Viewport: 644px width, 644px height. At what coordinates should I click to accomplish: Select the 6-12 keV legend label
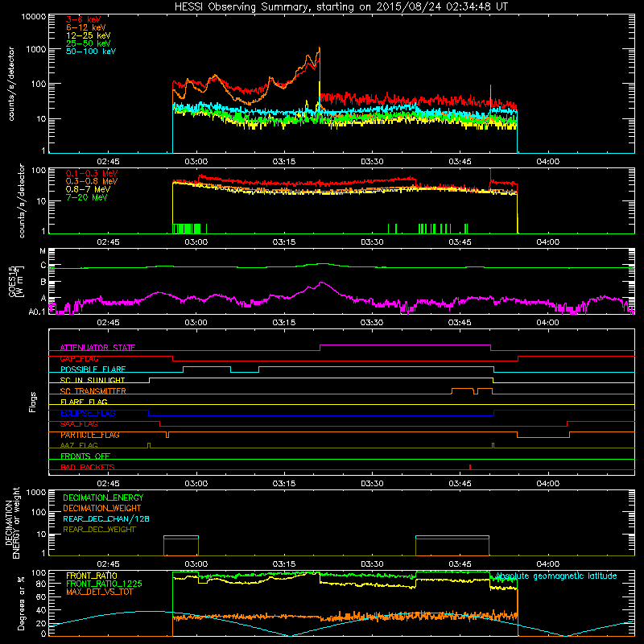click(86, 27)
